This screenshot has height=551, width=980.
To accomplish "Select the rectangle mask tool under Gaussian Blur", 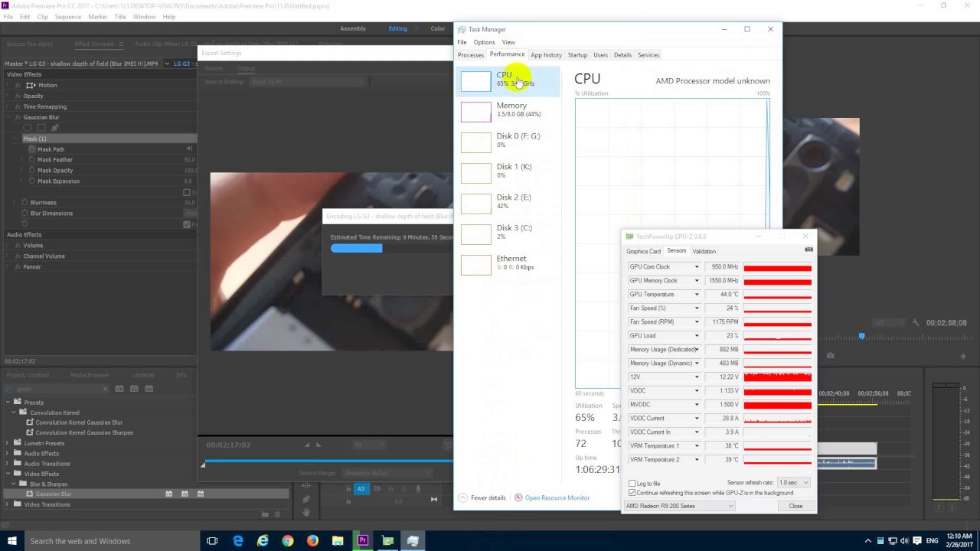I will click(x=41, y=128).
